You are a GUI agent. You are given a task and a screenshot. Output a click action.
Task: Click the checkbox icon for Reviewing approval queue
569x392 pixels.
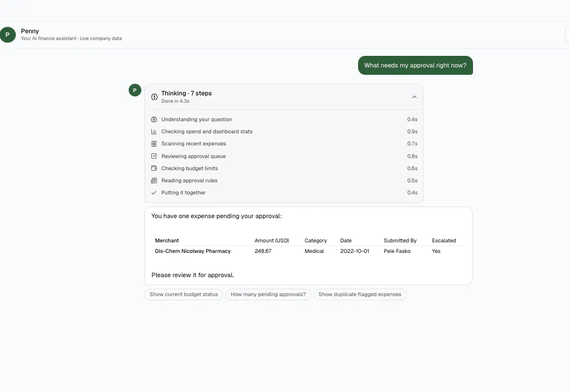point(154,156)
